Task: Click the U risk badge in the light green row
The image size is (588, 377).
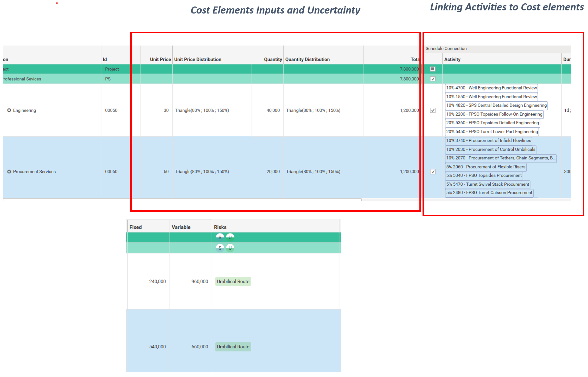Action: (230, 248)
